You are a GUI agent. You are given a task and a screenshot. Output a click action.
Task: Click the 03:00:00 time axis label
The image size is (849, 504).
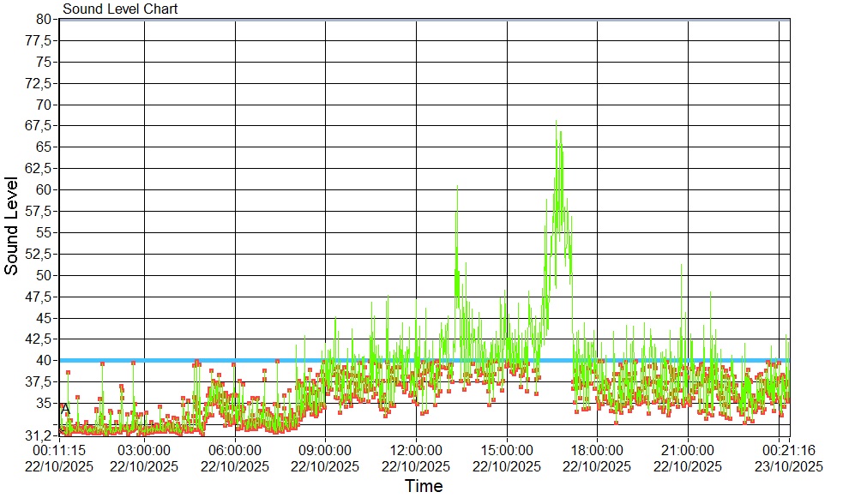click(x=144, y=449)
